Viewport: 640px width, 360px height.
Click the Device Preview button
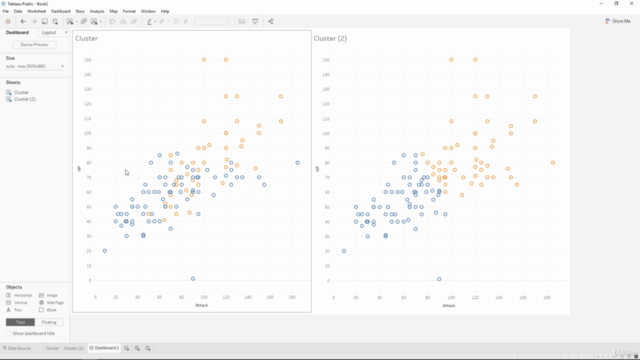coord(34,44)
